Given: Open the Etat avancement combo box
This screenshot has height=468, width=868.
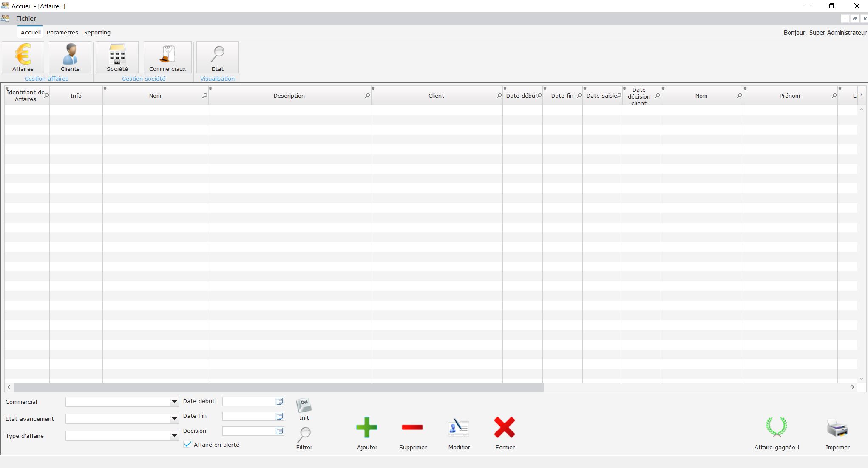Looking at the screenshot, I should [x=174, y=419].
